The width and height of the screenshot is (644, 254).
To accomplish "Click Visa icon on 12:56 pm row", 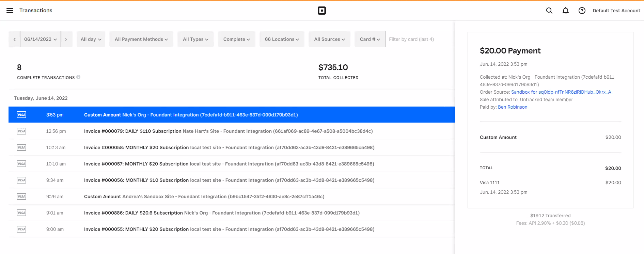I will 21,131.
